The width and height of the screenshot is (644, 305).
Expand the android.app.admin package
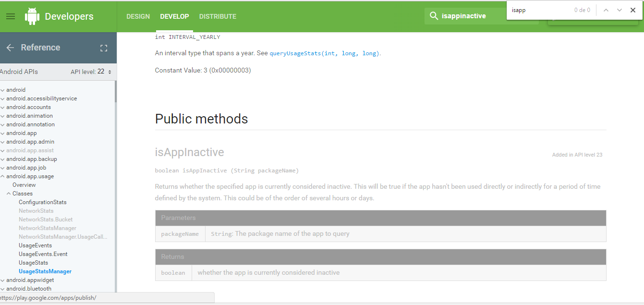[x=2, y=142]
